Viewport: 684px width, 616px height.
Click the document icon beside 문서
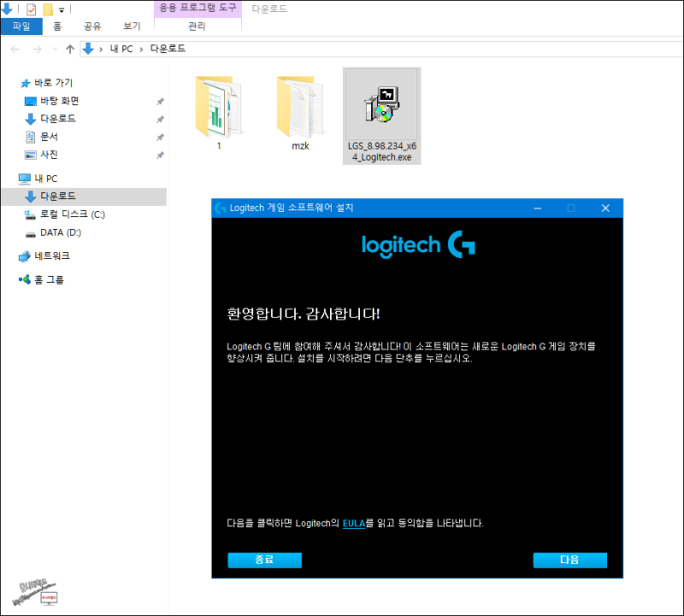pyautogui.click(x=31, y=138)
